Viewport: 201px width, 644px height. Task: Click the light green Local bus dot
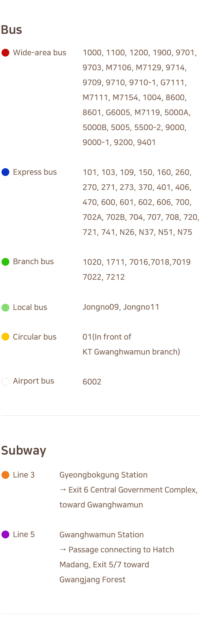click(x=5, y=307)
